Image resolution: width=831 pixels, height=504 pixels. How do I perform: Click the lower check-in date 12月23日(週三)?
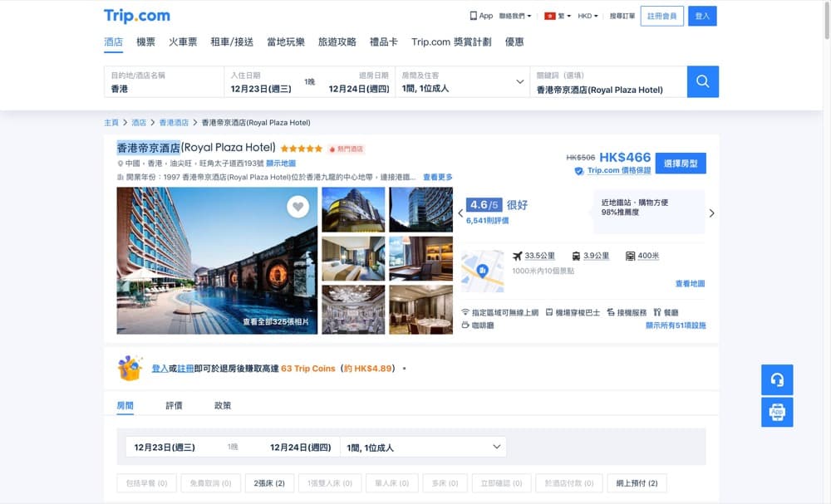tap(165, 448)
